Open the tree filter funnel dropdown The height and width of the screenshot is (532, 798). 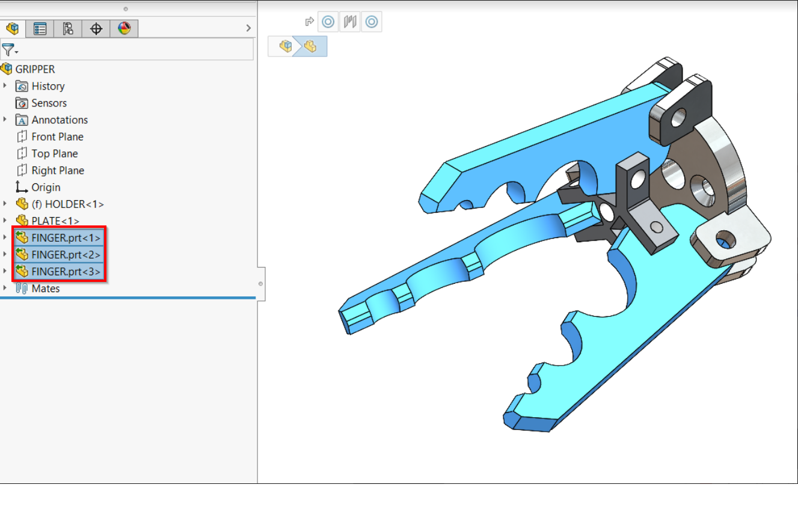tap(10, 50)
